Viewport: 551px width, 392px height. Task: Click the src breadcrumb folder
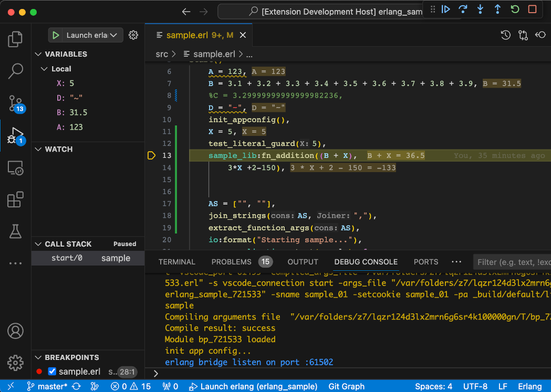162,54
